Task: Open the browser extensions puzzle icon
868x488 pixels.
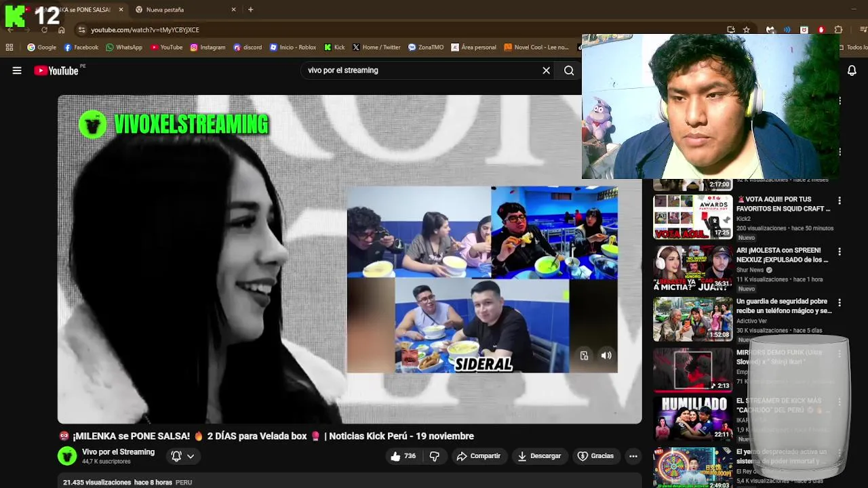Action: pos(839,30)
